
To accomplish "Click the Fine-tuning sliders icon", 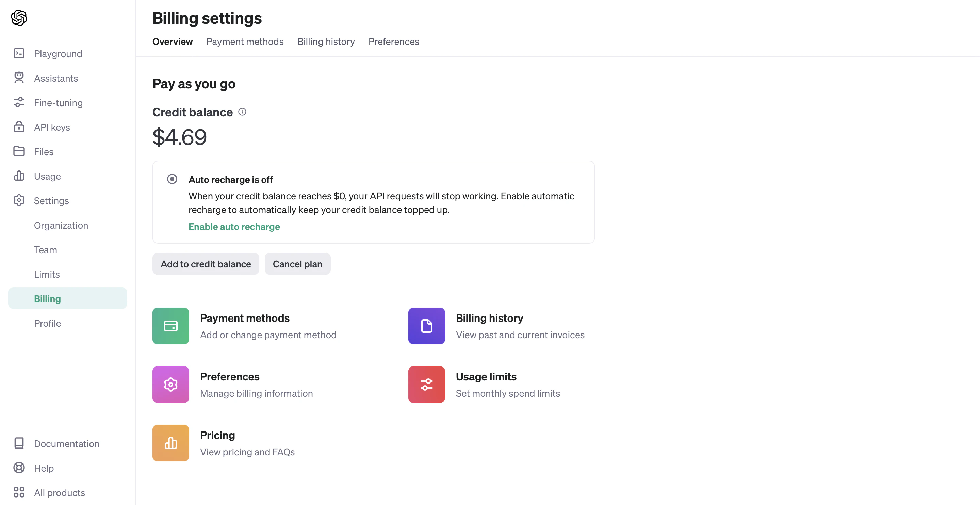I will [19, 102].
